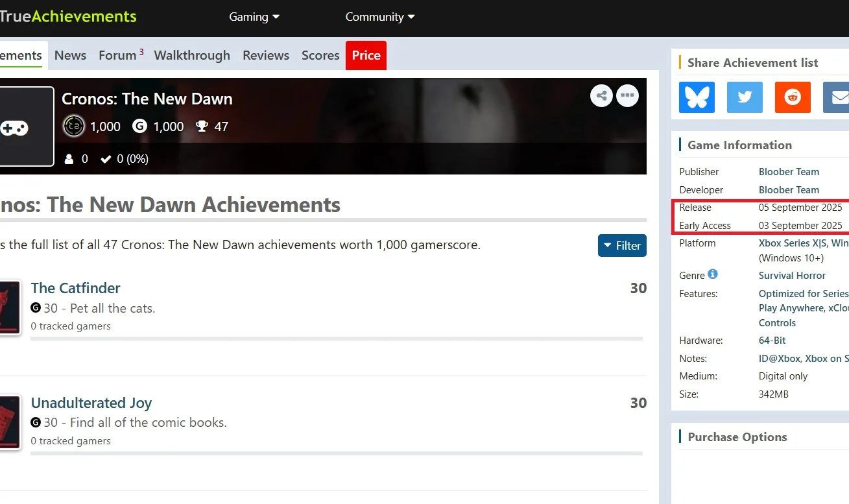The image size is (849, 504).
Task: Open the Publisher's Bloober Team link
Action: (x=789, y=172)
